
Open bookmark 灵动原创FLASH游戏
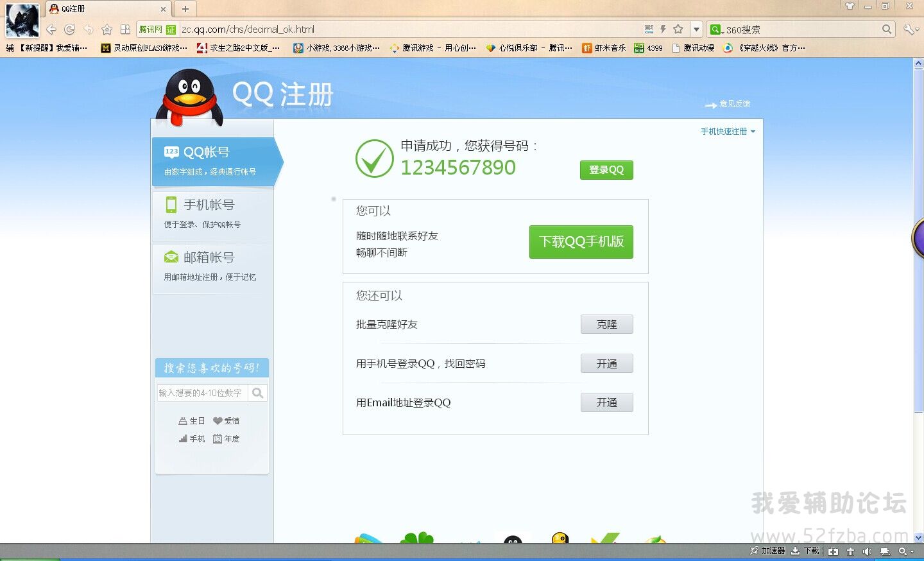point(144,48)
